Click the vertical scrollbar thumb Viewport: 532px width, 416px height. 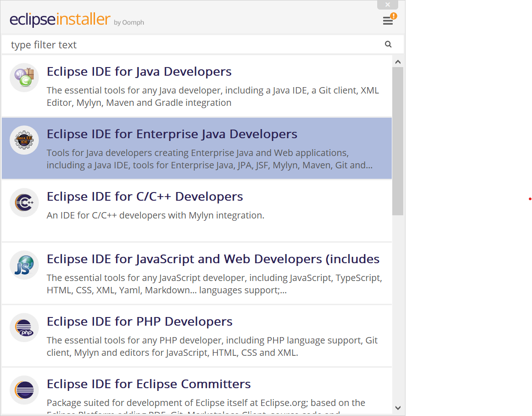click(x=398, y=141)
